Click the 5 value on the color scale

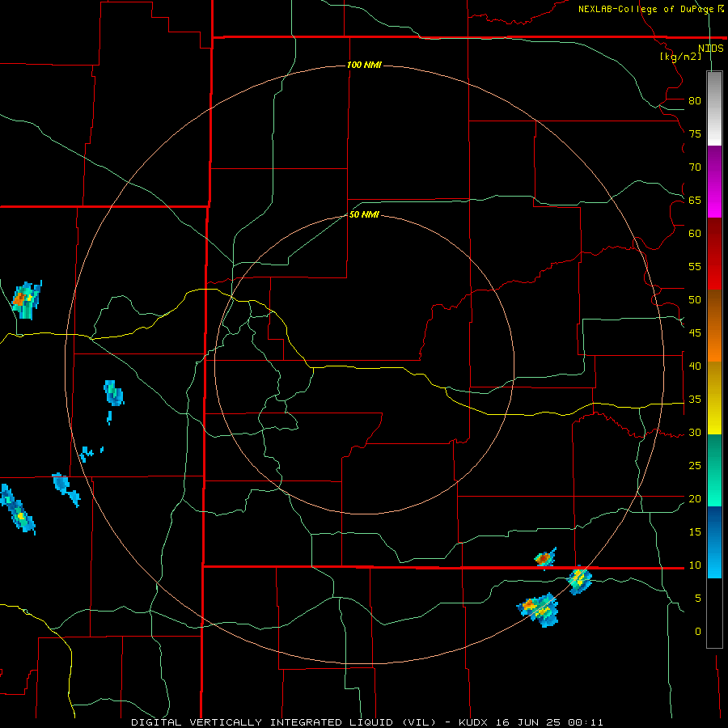[698, 599]
